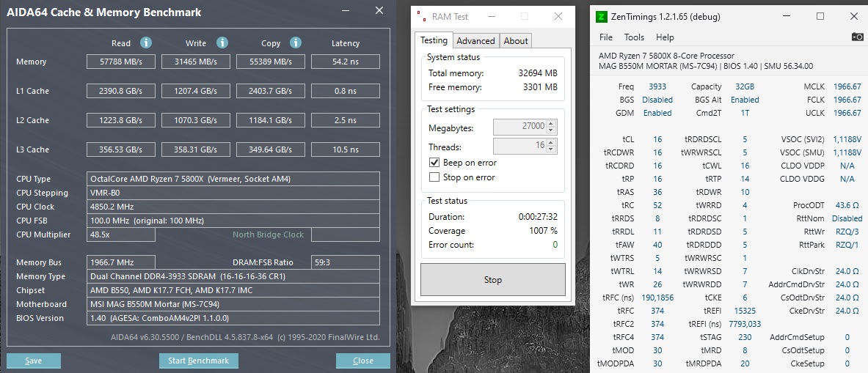Click the Save button in AIDA64
The width and height of the screenshot is (868, 373).
point(33,361)
